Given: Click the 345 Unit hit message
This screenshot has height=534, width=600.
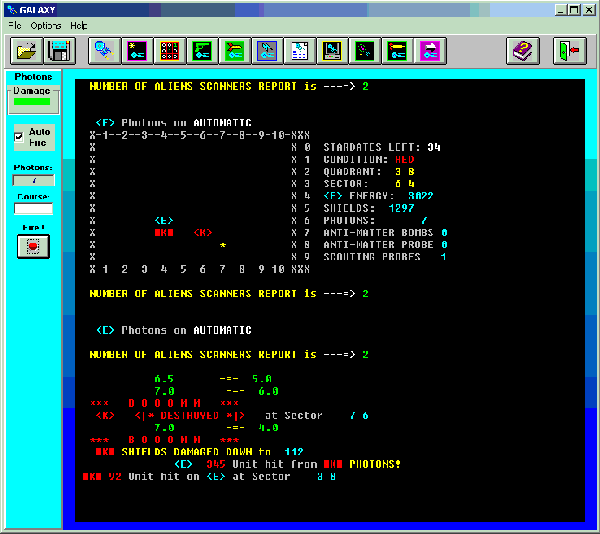Looking at the screenshot, I should (x=288, y=464).
